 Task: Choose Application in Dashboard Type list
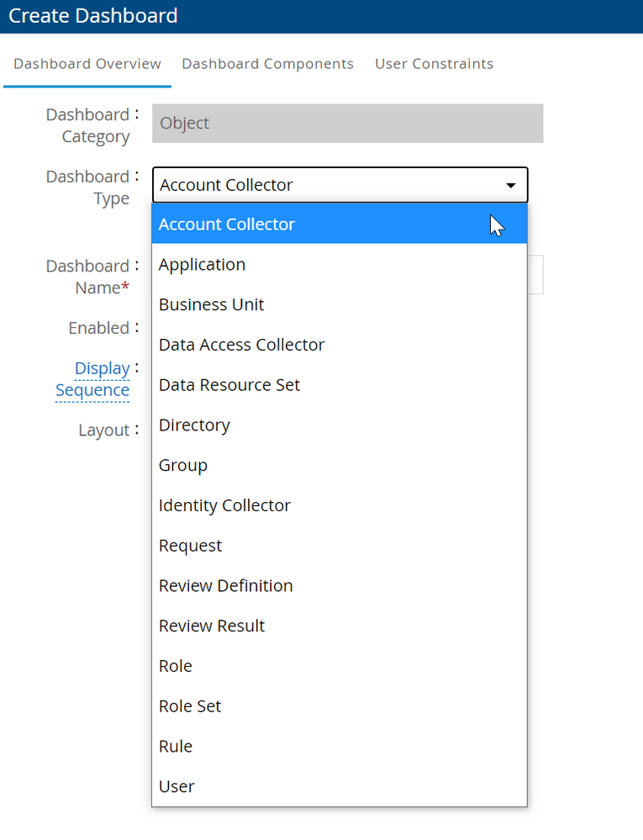(203, 264)
